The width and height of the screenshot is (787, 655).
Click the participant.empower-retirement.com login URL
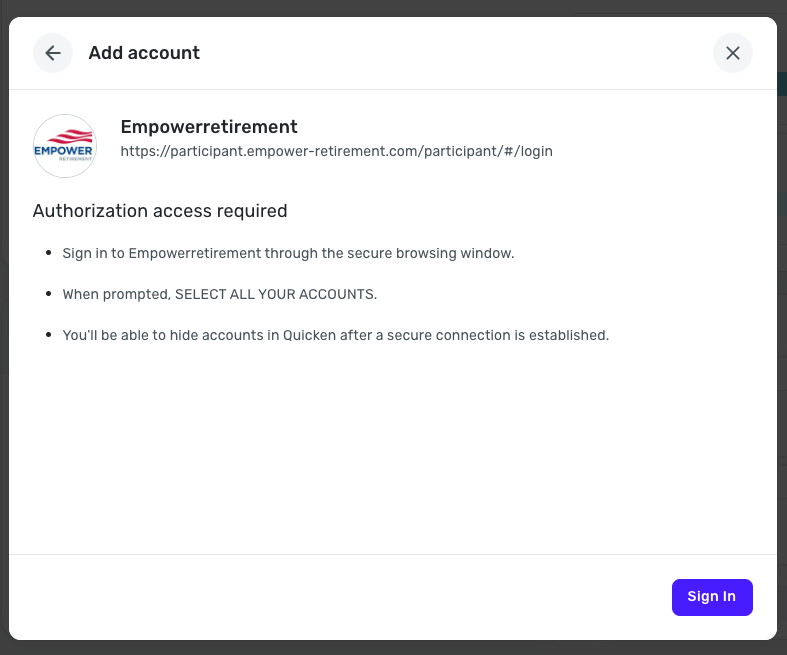pyautogui.click(x=336, y=152)
